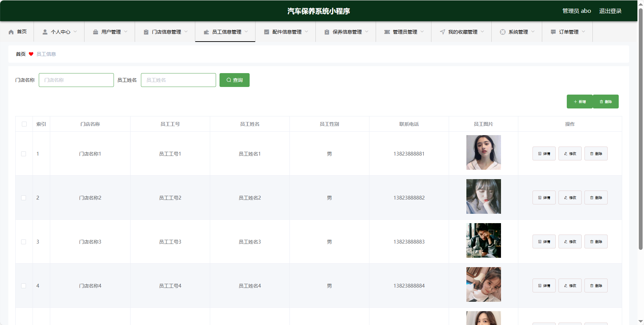The height and width of the screenshot is (325, 644).
Task: Check the box for row 门店名称2
Action: pyautogui.click(x=24, y=198)
